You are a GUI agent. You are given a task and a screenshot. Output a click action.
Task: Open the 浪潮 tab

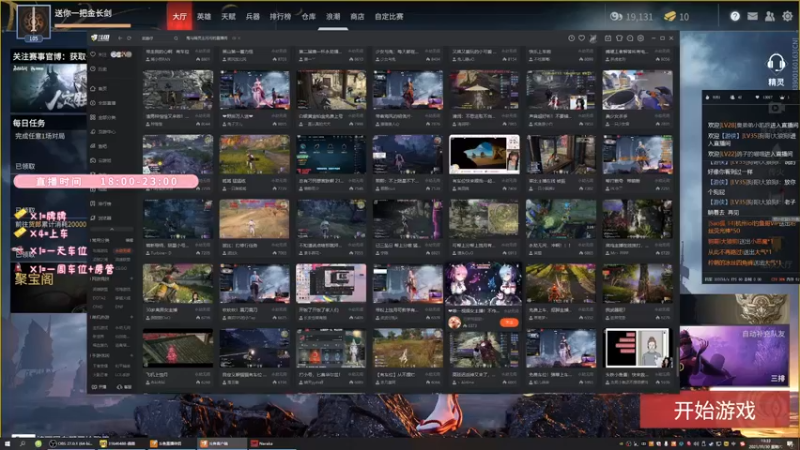(333, 16)
